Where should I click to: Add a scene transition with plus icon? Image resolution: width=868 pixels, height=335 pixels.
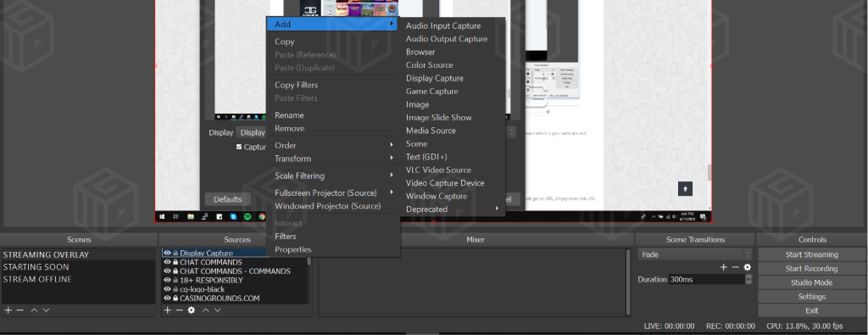coord(724,267)
